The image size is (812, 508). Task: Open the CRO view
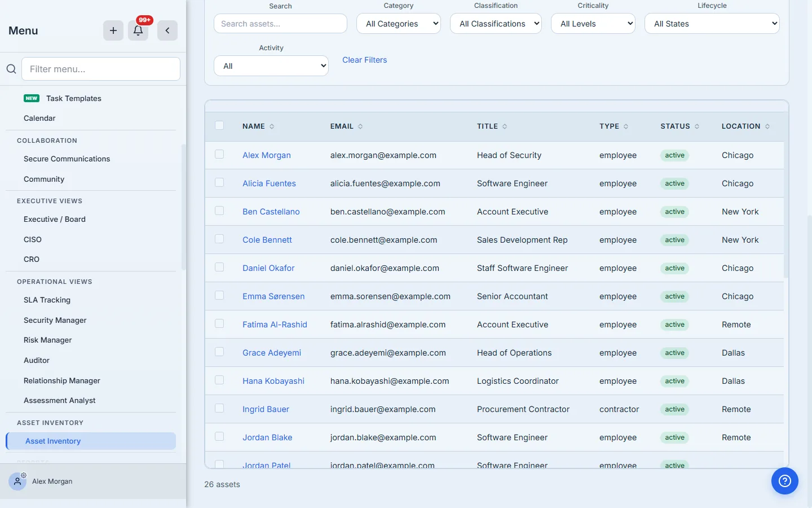(x=32, y=259)
